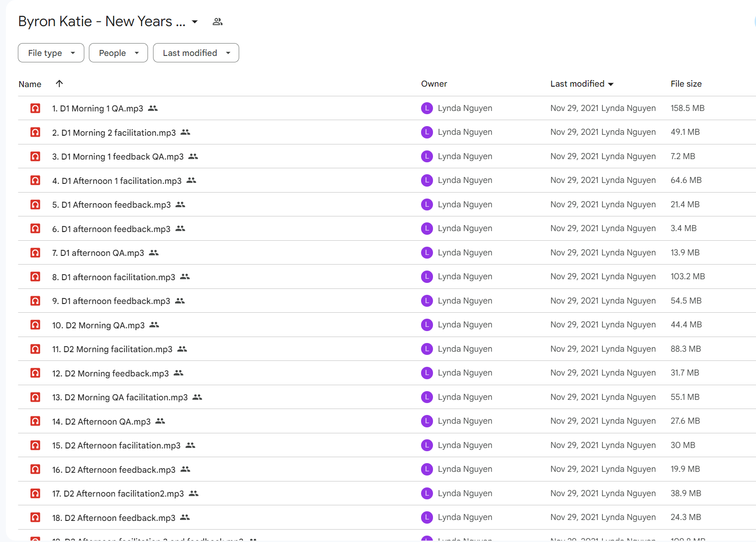
Task: Click shared folder people icon next to folder title
Action: (x=218, y=22)
